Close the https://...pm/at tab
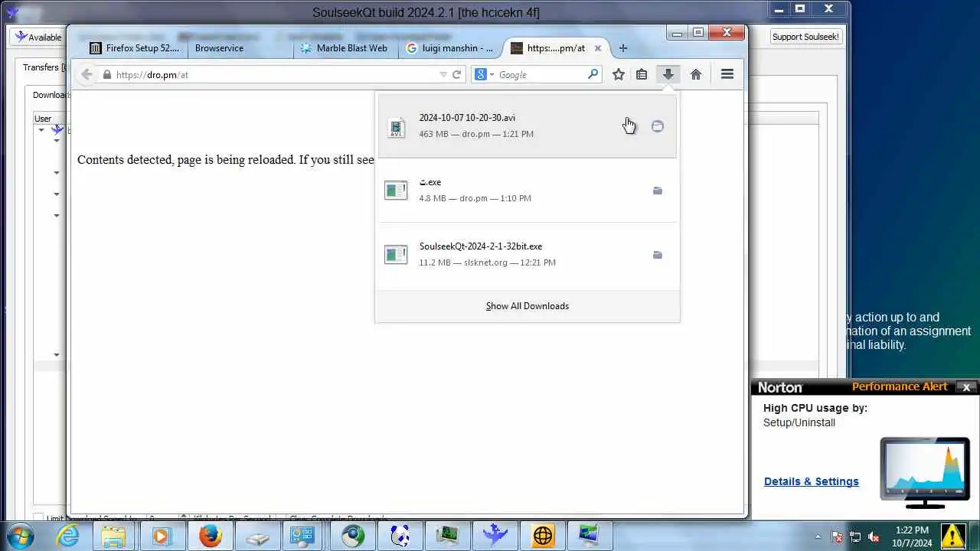Image resolution: width=980 pixels, height=551 pixels. [x=598, y=48]
